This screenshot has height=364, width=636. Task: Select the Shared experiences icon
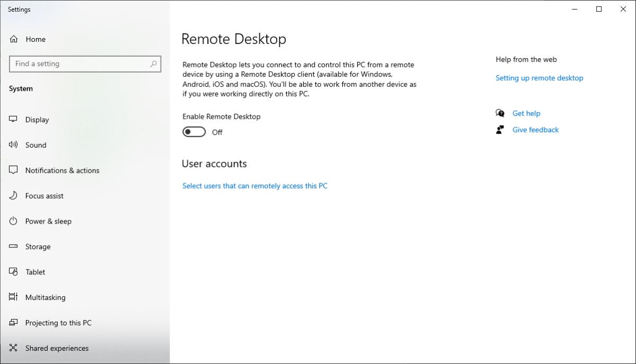pyautogui.click(x=13, y=348)
